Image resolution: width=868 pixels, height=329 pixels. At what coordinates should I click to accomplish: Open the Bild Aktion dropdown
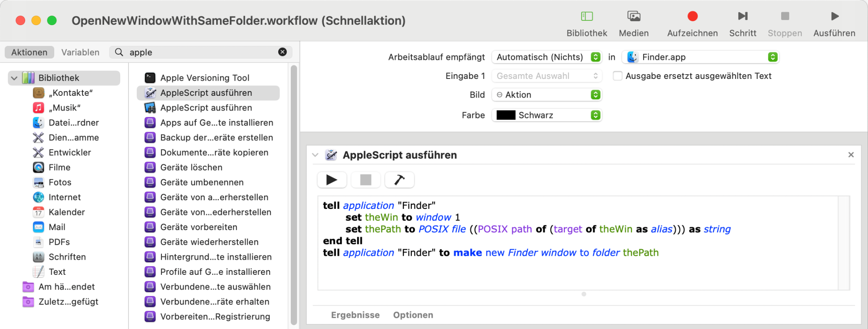[547, 94]
